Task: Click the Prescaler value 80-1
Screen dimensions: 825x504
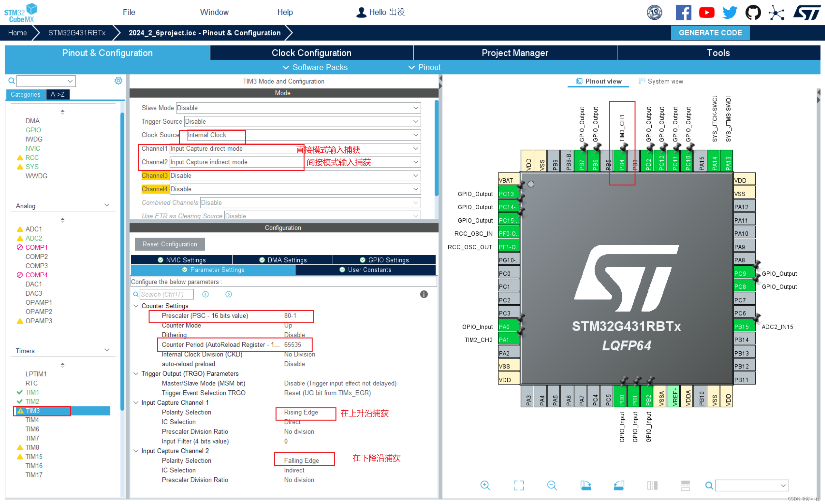Action: point(290,316)
